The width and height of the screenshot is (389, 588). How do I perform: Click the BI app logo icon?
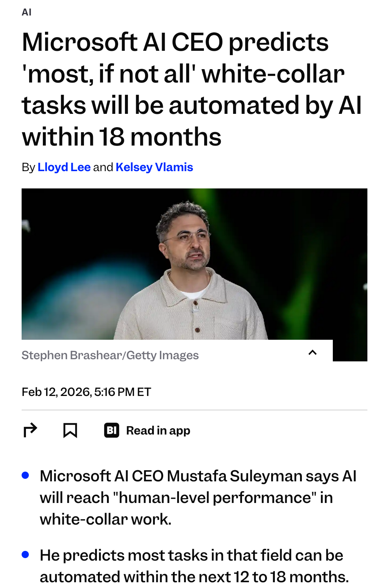(x=112, y=430)
